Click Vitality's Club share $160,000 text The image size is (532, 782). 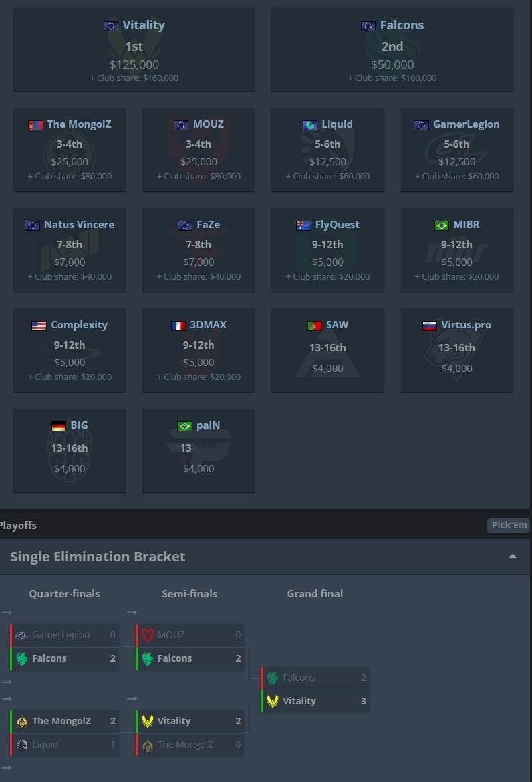[x=134, y=78]
